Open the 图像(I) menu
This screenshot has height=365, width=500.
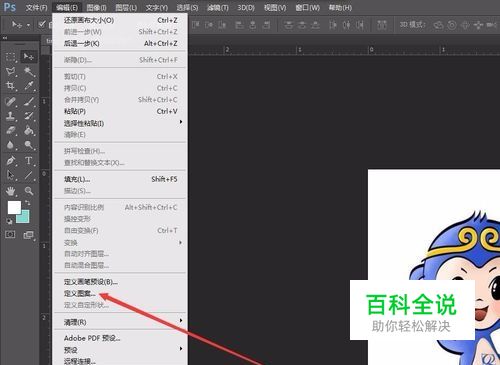[x=96, y=7]
